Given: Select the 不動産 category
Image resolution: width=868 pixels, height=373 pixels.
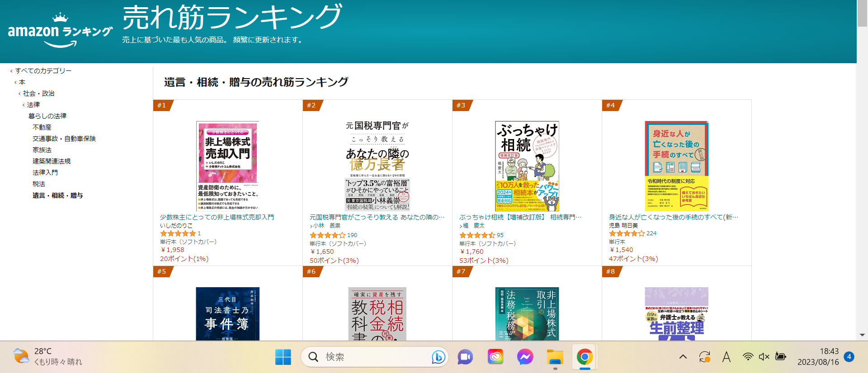Looking at the screenshot, I should [42, 127].
